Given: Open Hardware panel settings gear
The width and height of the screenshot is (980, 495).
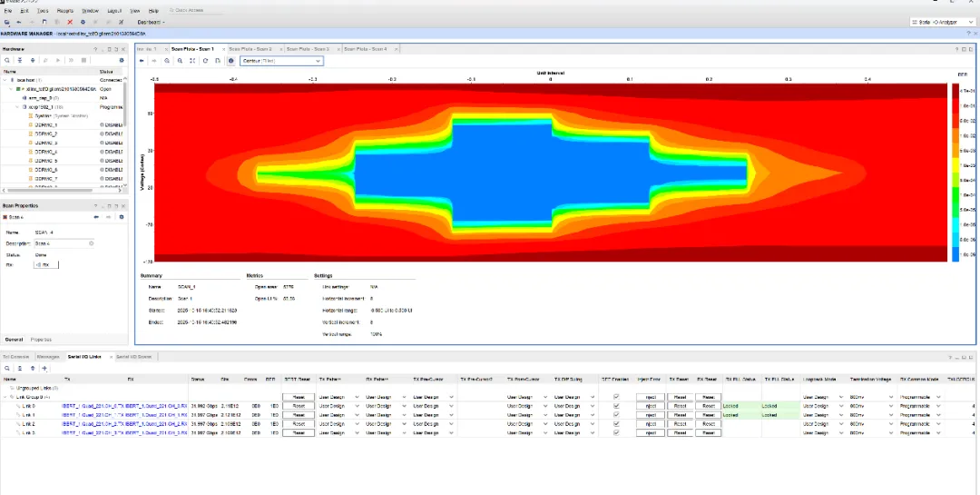Looking at the screenshot, I should pyautogui.click(x=121, y=60).
